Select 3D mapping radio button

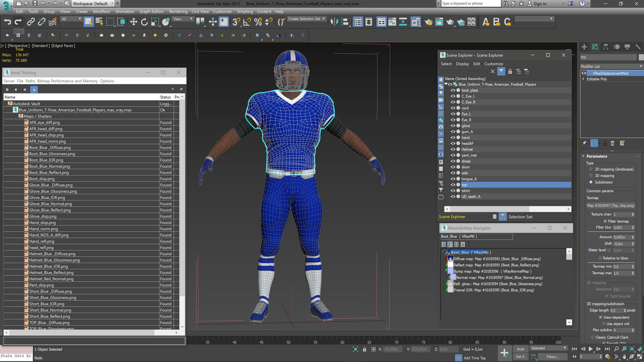tap(591, 176)
